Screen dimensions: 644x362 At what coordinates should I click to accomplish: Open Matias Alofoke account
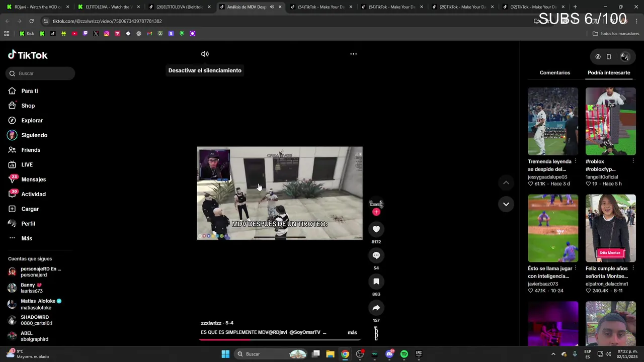tap(35, 304)
